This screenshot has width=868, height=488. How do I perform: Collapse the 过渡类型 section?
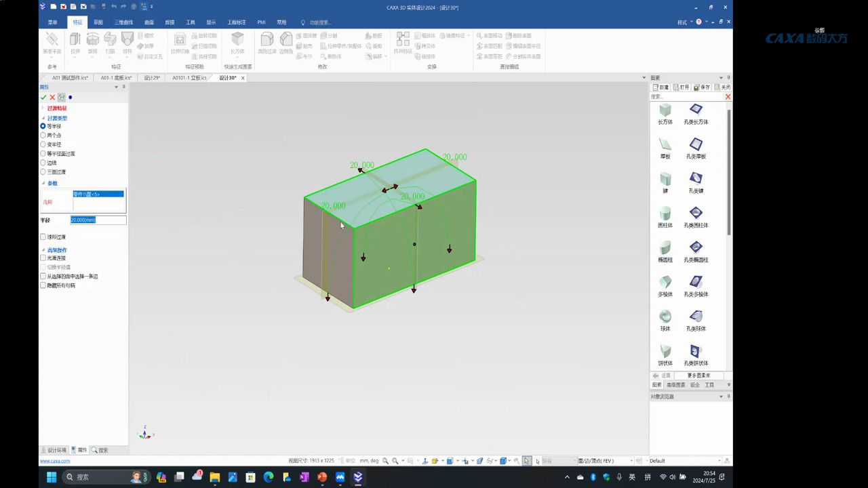[x=43, y=117]
